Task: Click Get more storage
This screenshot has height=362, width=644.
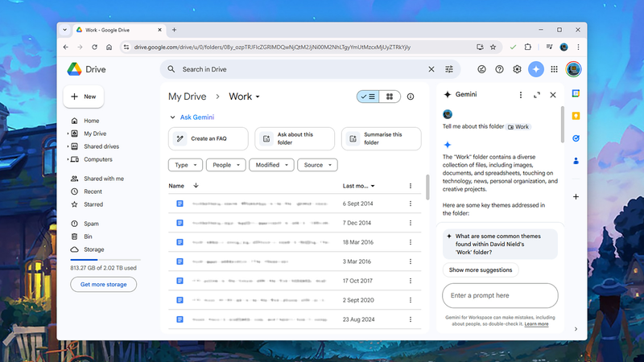Action: [104, 285]
